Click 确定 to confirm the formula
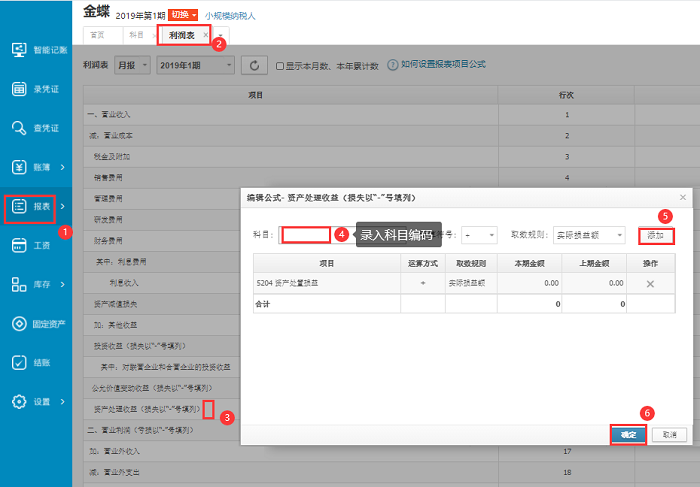The width and height of the screenshot is (700, 487). coord(627,435)
